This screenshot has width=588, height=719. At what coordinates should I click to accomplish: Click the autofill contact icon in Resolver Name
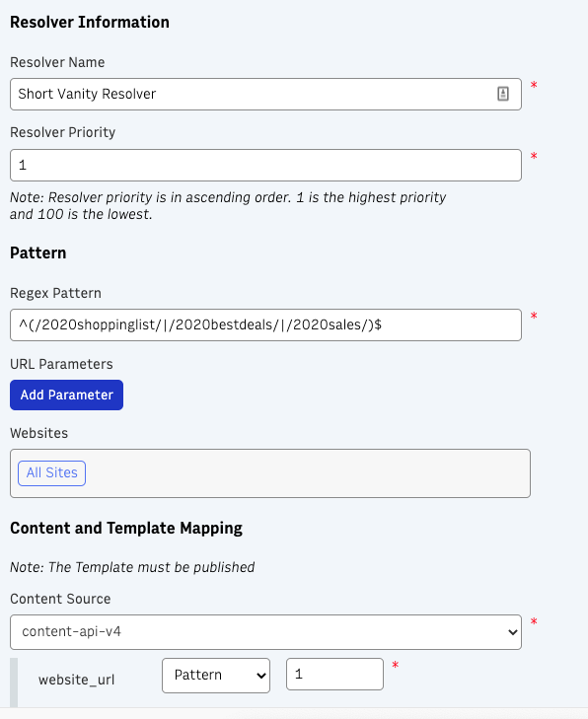click(x=503, y=94)
